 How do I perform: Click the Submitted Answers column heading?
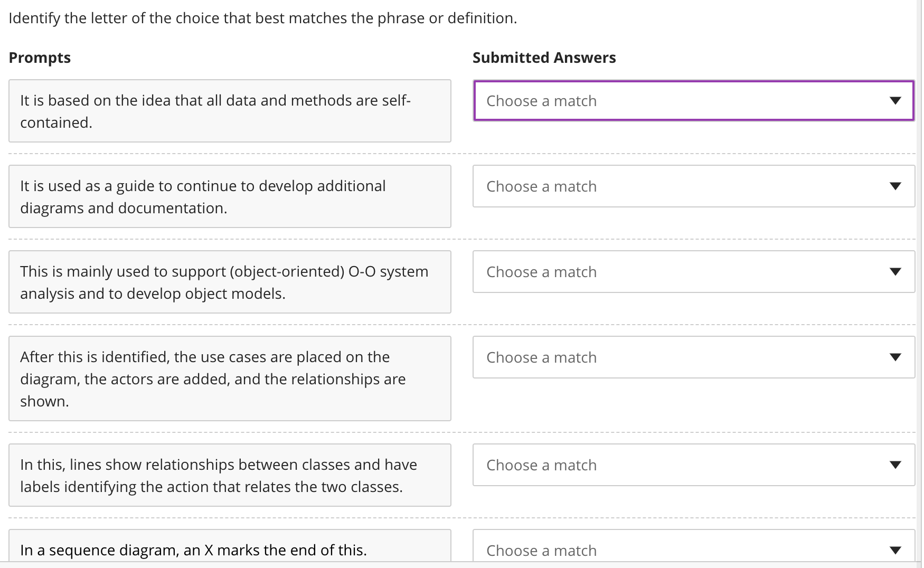(x=544, y=58)
